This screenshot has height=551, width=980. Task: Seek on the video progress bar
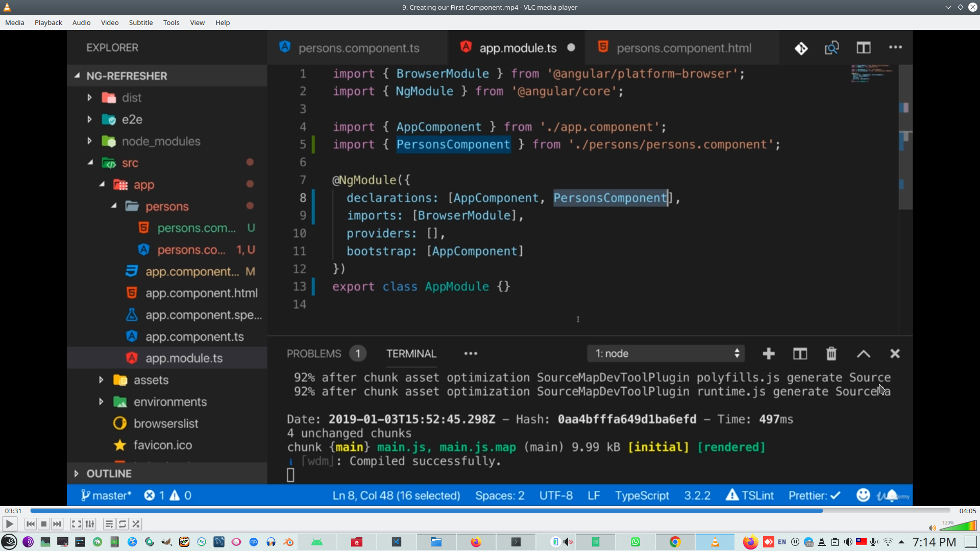point(490,511)
